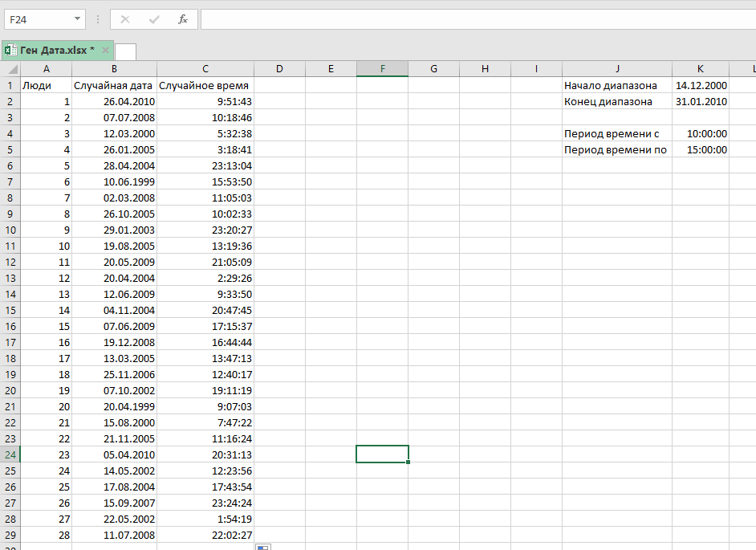This screenshot has width=756, height=550.
Task: Select column F header
Action: click(382, 69)
